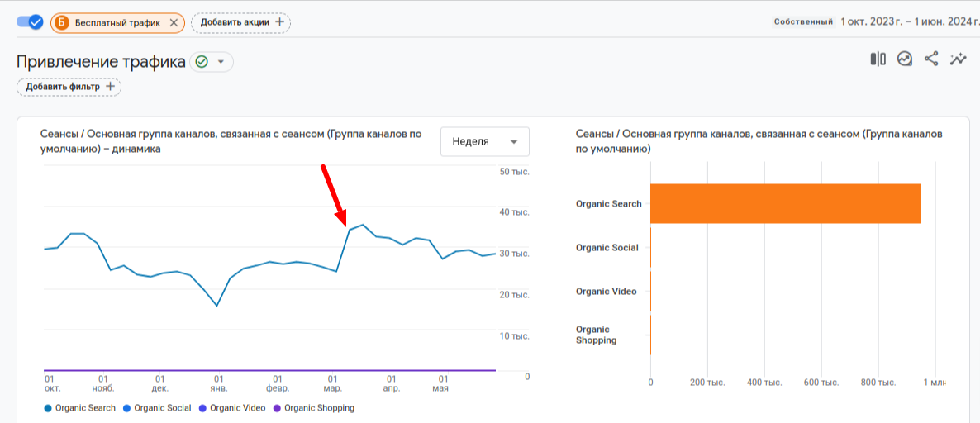
Task: Remove the Бесплатный трафик segment with X
Action: click(174, 23)
